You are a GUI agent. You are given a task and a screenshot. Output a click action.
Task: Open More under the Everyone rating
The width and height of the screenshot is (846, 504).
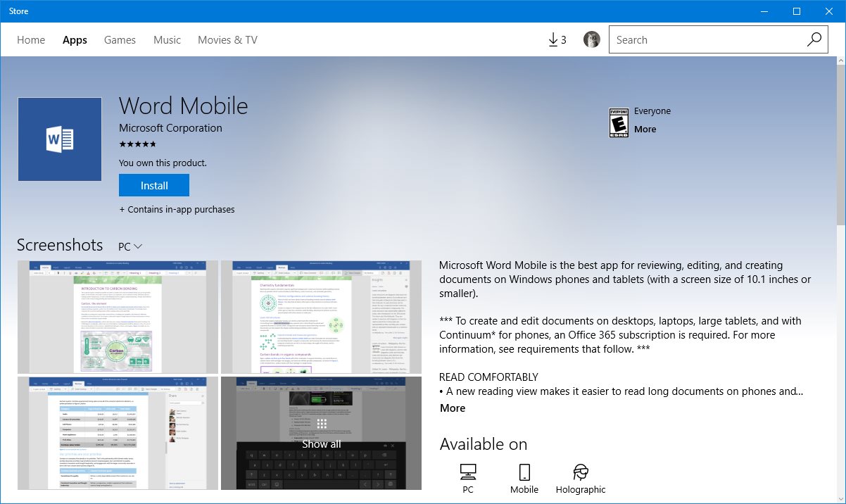pos(645,129)
